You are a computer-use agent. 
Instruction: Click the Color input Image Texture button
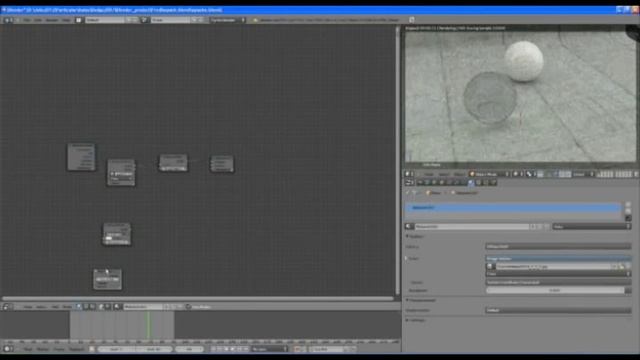[558, 258]
